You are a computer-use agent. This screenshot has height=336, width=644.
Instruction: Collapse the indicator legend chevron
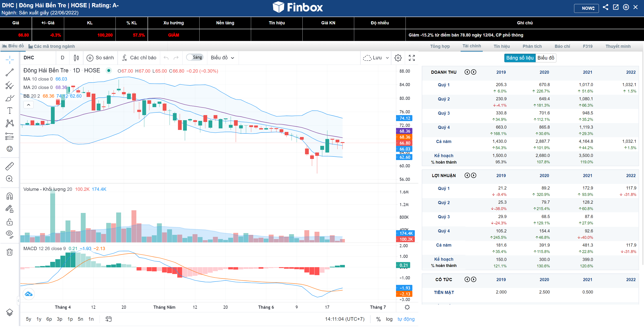pos(29,105)
